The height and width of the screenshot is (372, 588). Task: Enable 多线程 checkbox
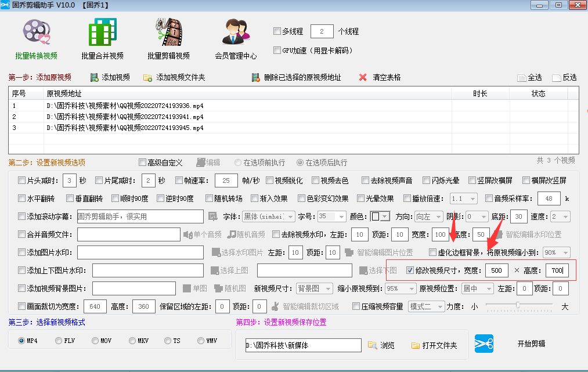pos(277,31)
